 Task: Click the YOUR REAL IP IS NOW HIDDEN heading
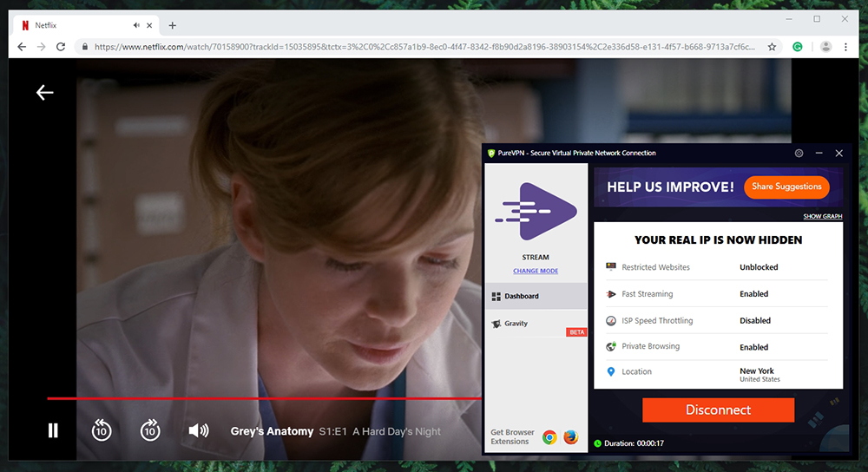tap(718, 239)
